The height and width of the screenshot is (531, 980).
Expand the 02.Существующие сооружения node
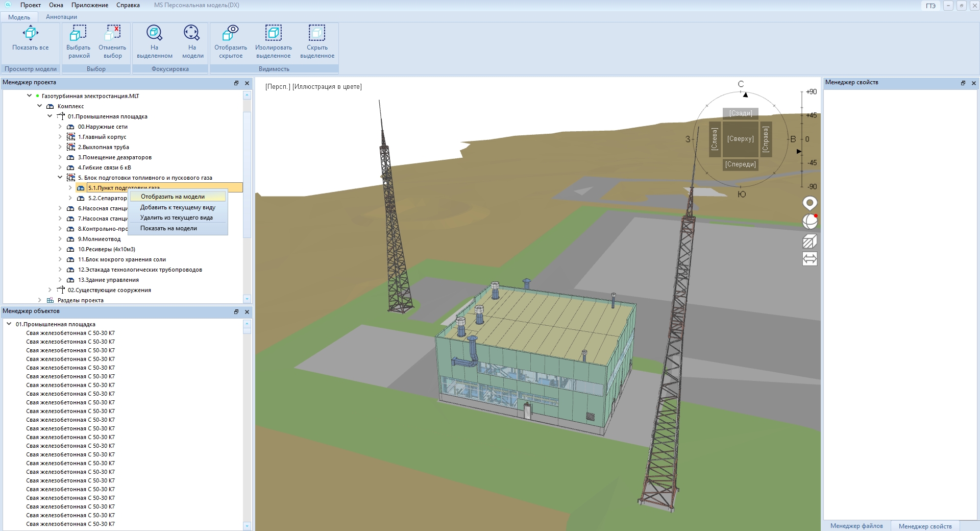pyautogui.click(x=50, y=290)
